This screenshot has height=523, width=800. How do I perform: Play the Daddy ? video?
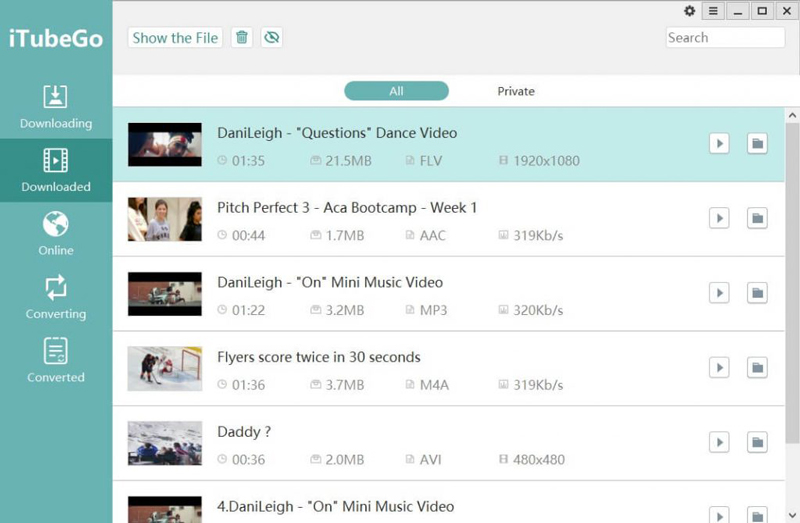tap(719, 442)
